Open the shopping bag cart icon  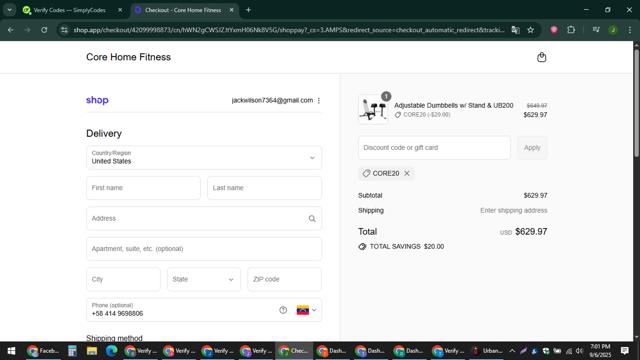pyautogui.click(x=541, y=57)
